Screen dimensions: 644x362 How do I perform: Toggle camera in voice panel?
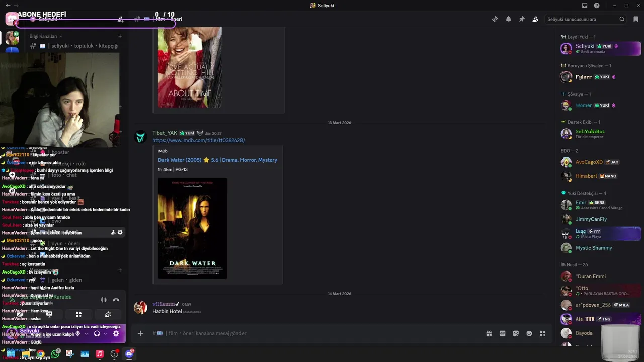20,314
